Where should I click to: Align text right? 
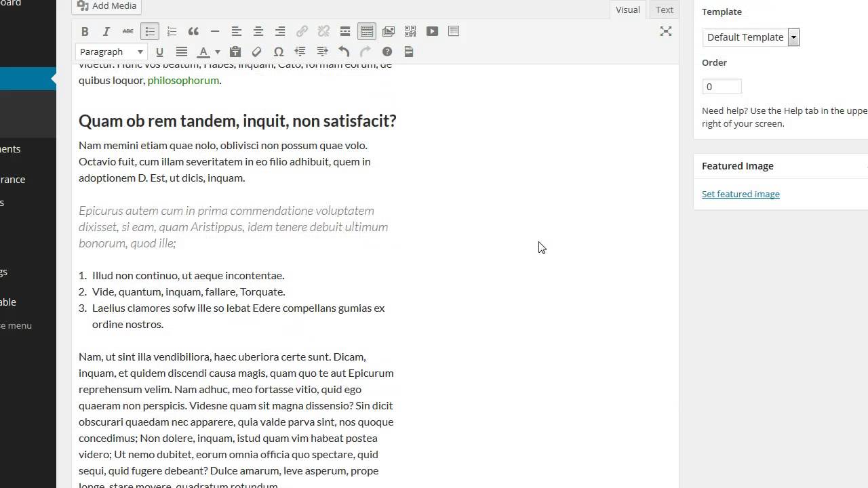tap(280, 31)
